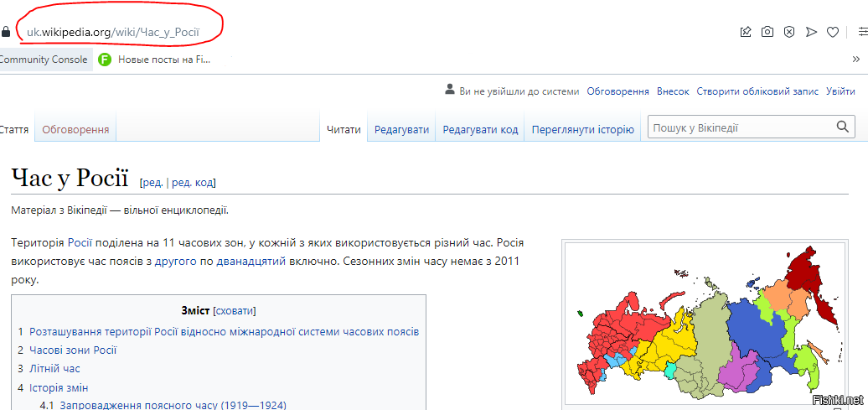Click Створити обліковий запис link

pyautogui.click(x=758, y=91)
